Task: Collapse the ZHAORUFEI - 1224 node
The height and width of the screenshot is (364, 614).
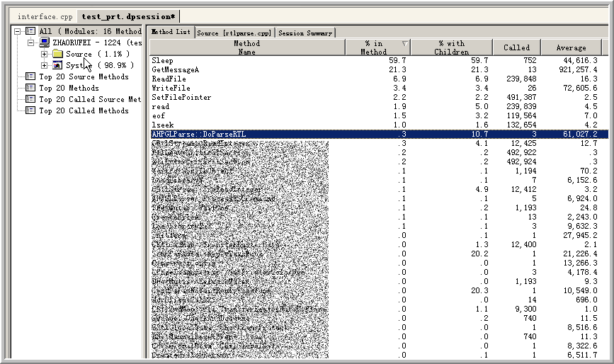Action: [x=31, y=42]
